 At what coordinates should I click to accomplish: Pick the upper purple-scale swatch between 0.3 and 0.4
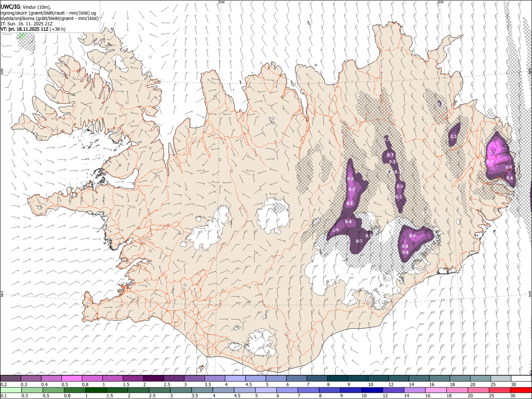(31, 379)
